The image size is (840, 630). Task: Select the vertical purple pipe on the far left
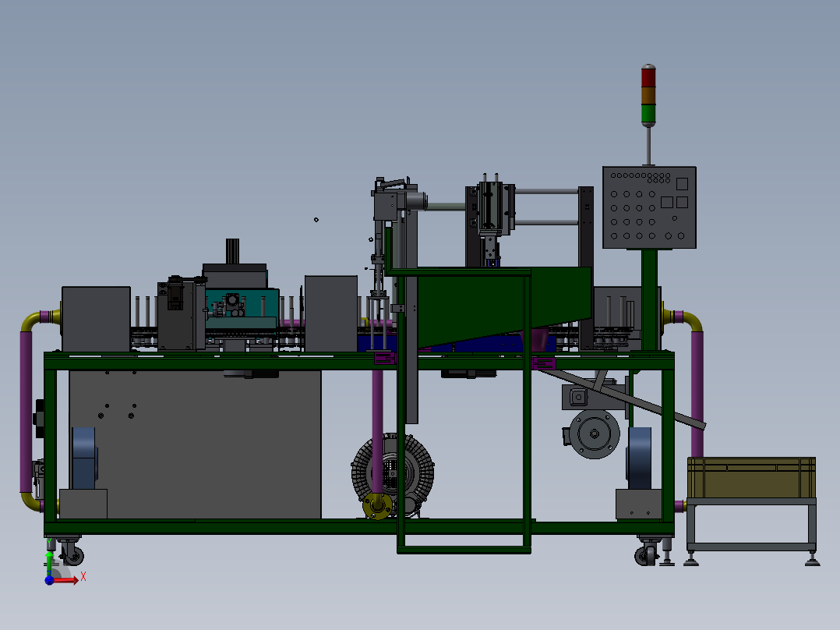click(26, 412)
